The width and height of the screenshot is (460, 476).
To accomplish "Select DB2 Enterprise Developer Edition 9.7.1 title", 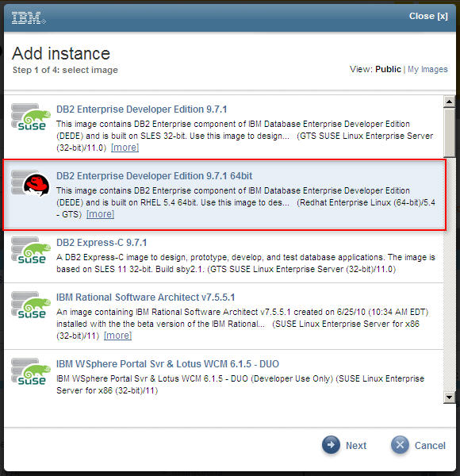I will (141, 109).
